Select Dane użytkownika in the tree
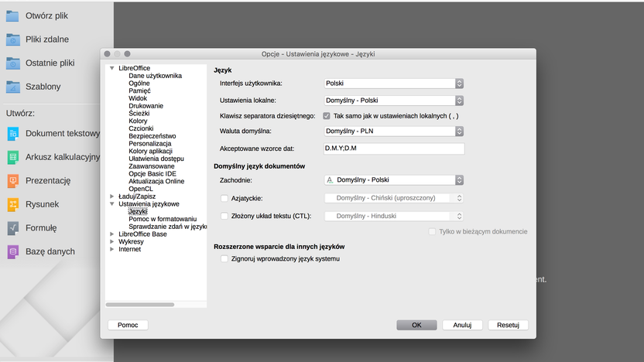 [x=155, y=76]
